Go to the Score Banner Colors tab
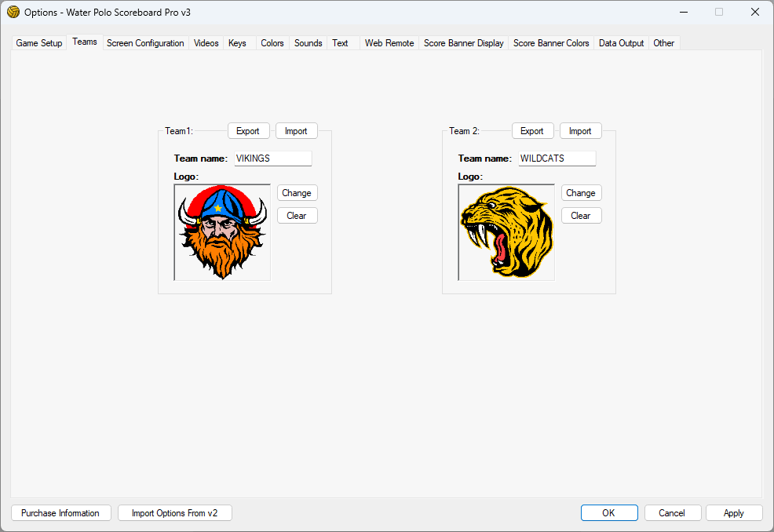 tap(551, 43)
